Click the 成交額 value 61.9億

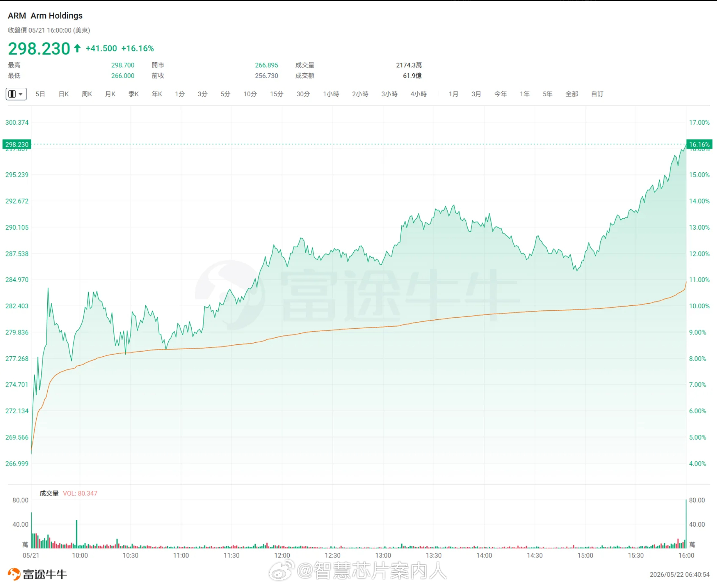(x=412, y=76)
